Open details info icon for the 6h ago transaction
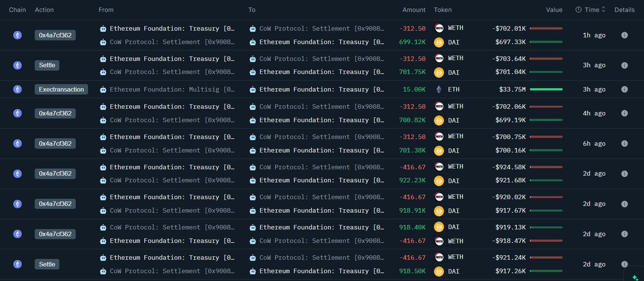The height and width of the screenshot is (281, 644). click(x=624, y=143)
